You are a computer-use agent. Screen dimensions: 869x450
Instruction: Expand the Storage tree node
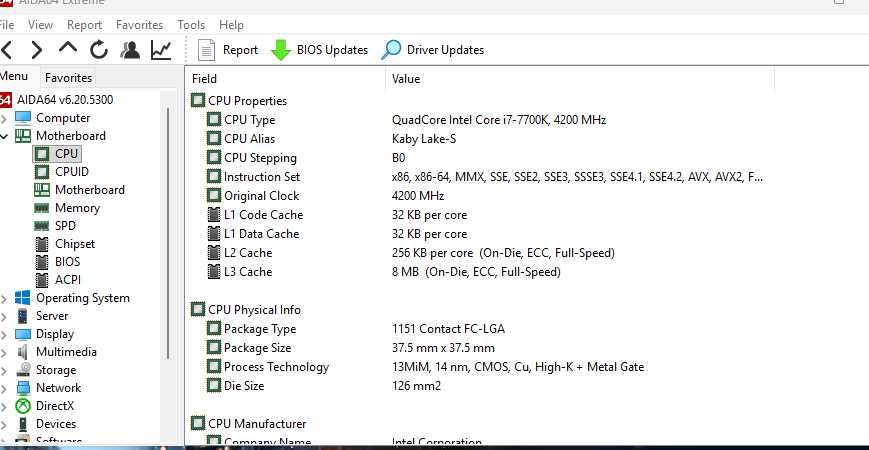pyautogui.click(x=4, y=371)
